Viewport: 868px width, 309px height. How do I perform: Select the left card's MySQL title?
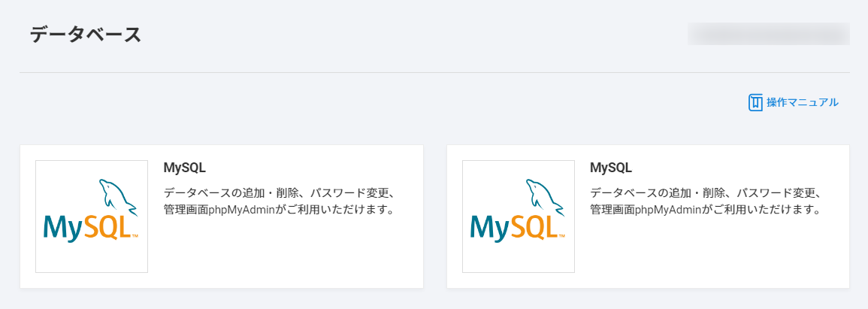coord(184,168)
